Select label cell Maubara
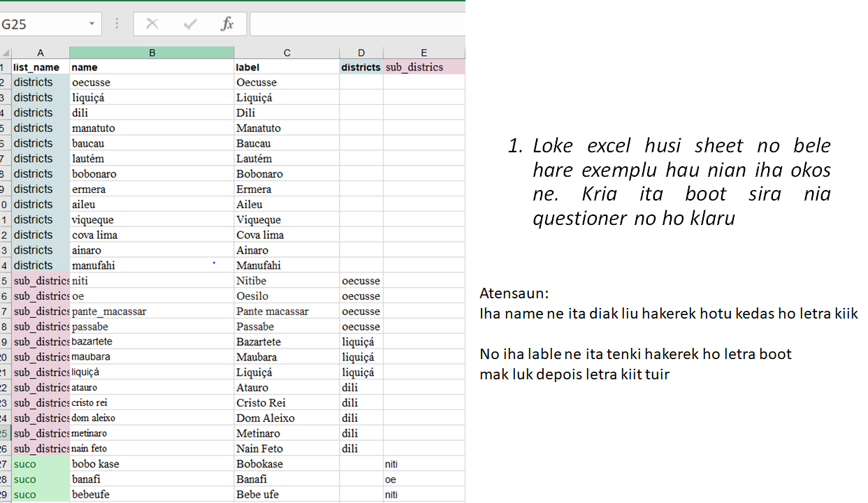Viewport: 868px width, 503px height. click(287, 357)
